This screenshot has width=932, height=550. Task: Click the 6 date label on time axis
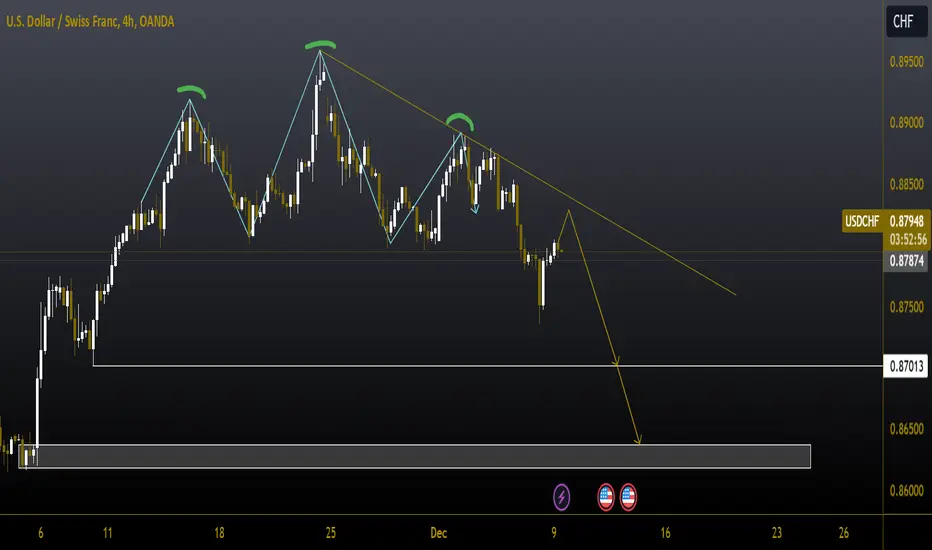(40, 533)
